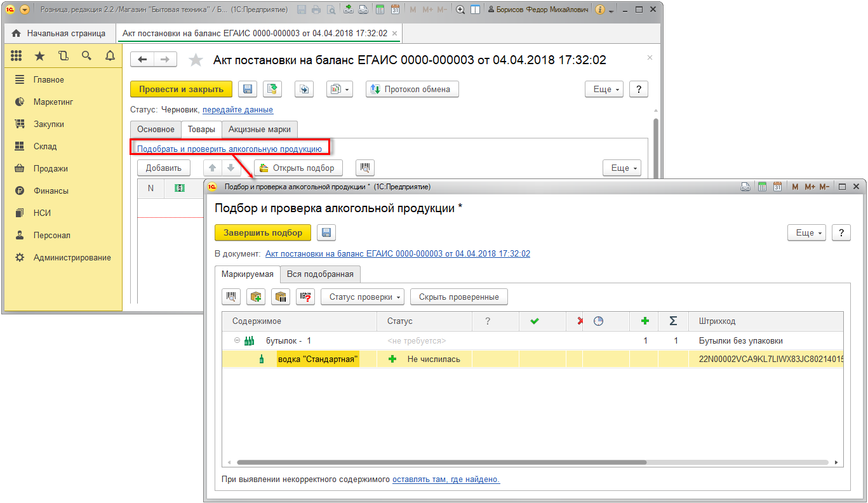Add the document to favorites with the star
This screenshot has width=868, height=503.
[196, 60]
